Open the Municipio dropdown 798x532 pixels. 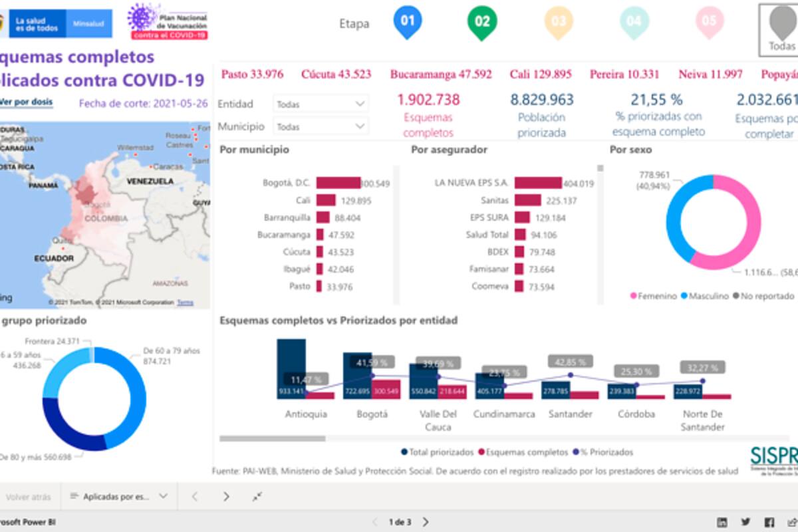point(321,126)
